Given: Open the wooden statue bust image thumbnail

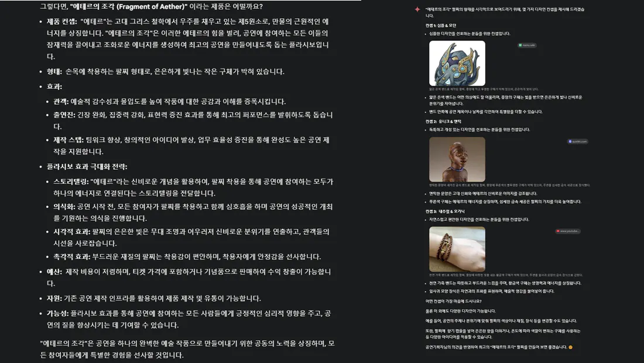Looking at the screenshot, I should [x=457, y=159].
